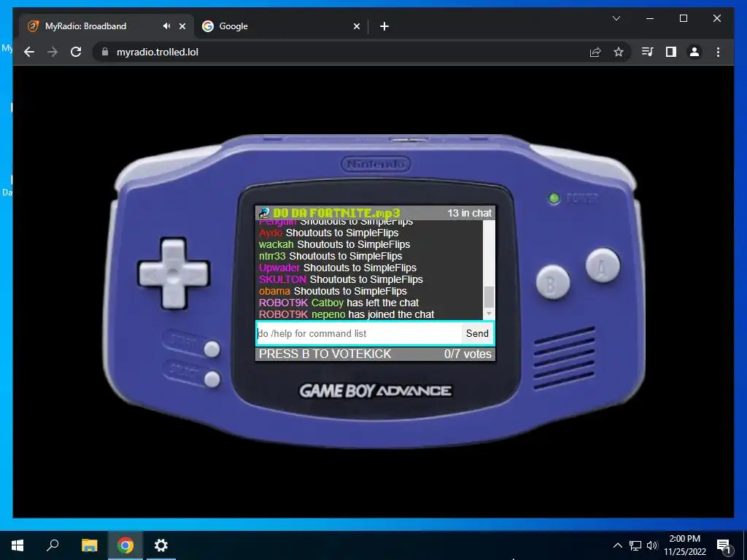
Task: Click the Game Boy D-pad
Action: pos(174,274)
